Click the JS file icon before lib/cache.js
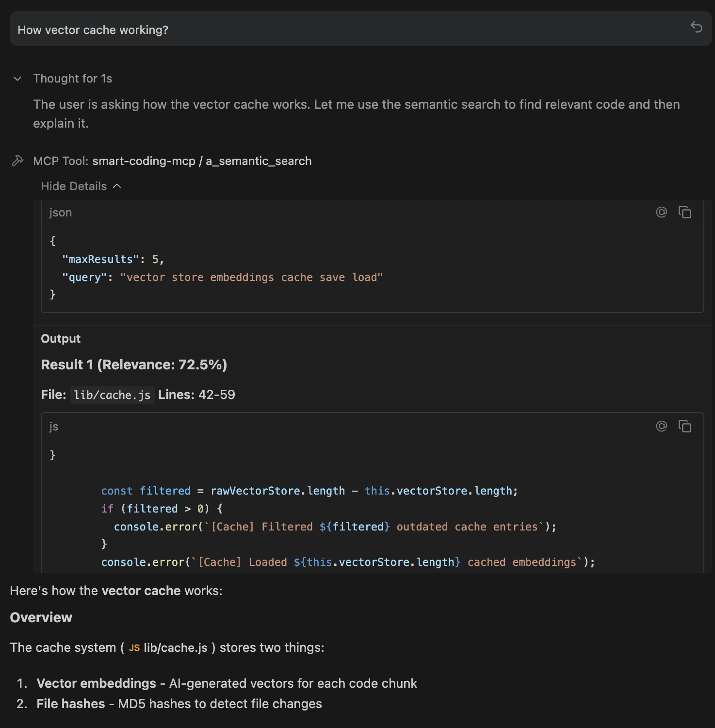This screenshot has height=728, width=715. (134, 648)
